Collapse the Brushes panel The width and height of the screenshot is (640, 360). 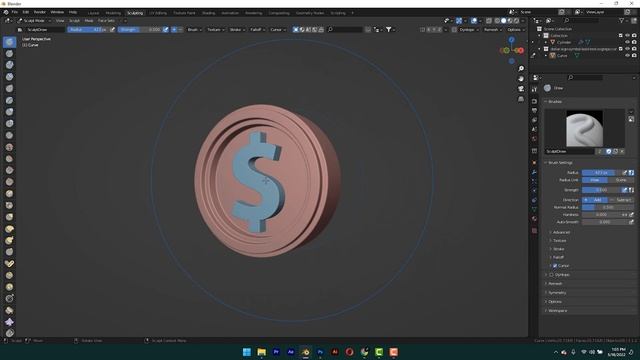coord(555,101)
